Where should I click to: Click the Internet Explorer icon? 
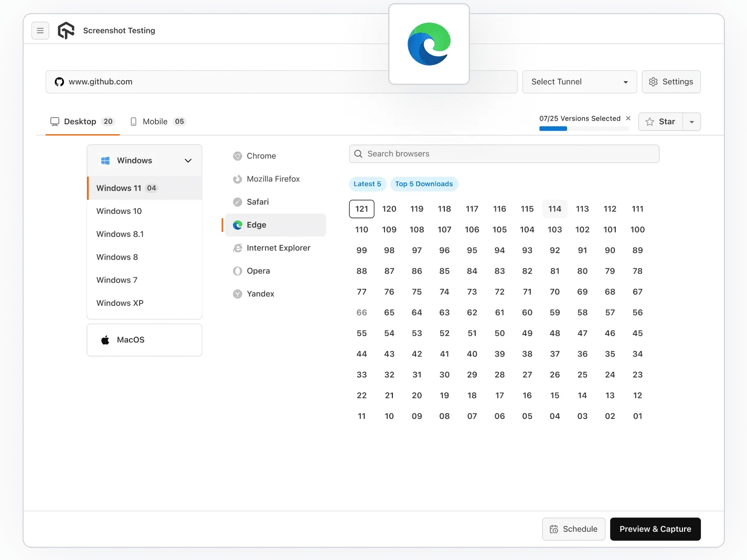238,248
